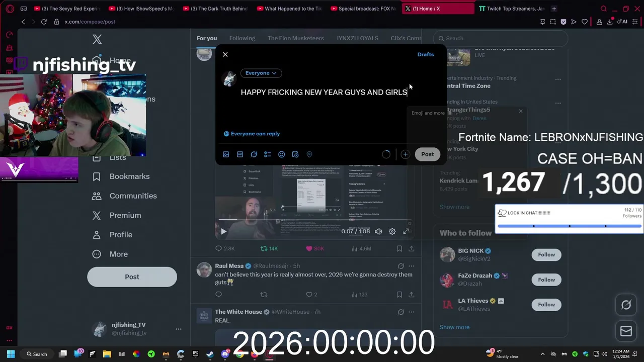Open More menu in sidebar
644x362 pixels.
click(110, 254)
